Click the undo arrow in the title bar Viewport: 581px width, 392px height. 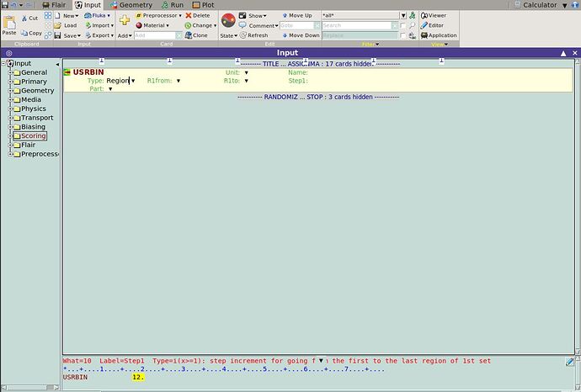point(13,5)
